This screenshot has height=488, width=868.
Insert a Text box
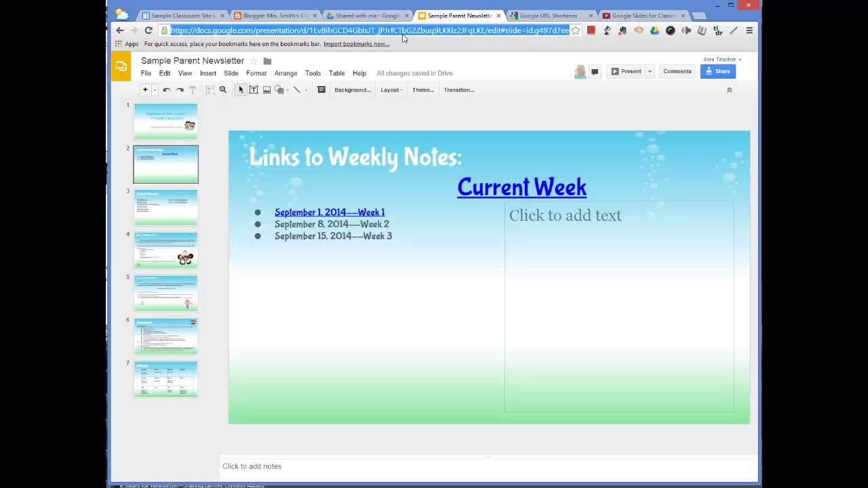click(x=254, y=89)
